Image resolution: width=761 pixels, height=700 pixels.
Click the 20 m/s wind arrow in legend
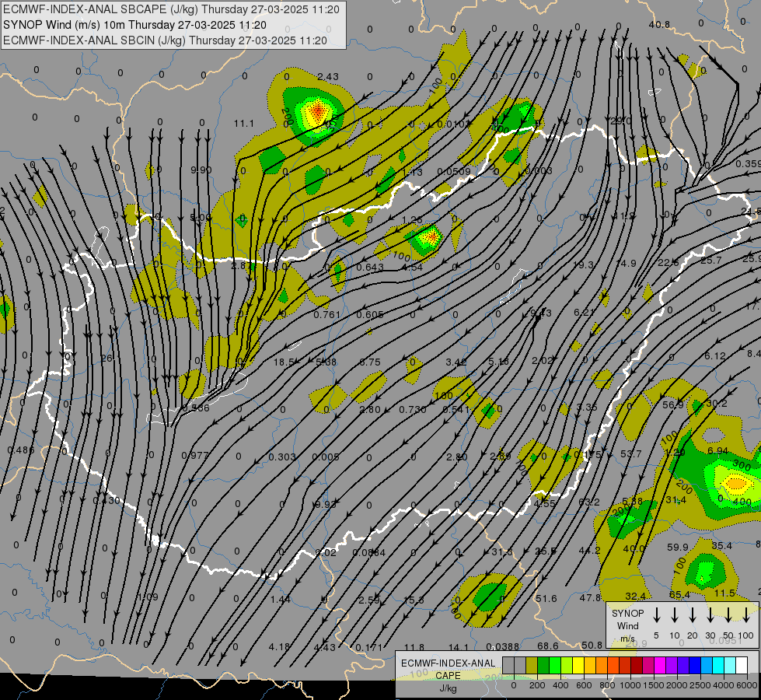(693, 614)
